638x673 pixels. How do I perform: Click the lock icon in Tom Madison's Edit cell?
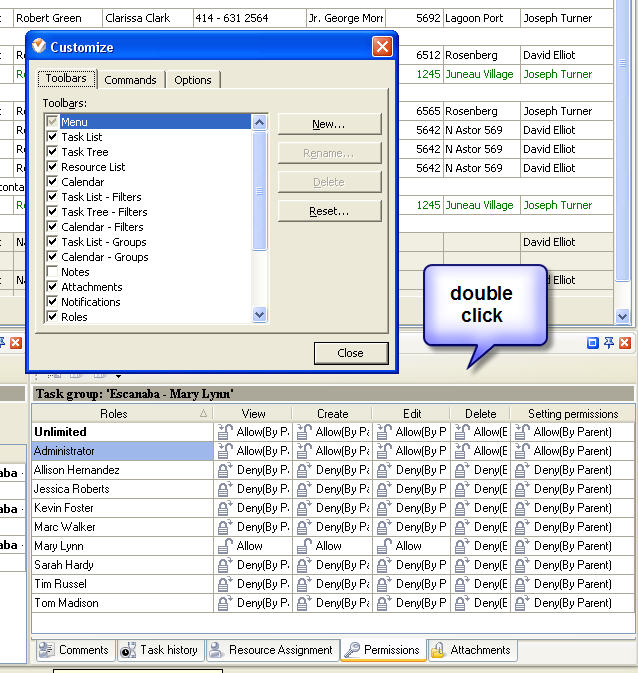[384, 603]
